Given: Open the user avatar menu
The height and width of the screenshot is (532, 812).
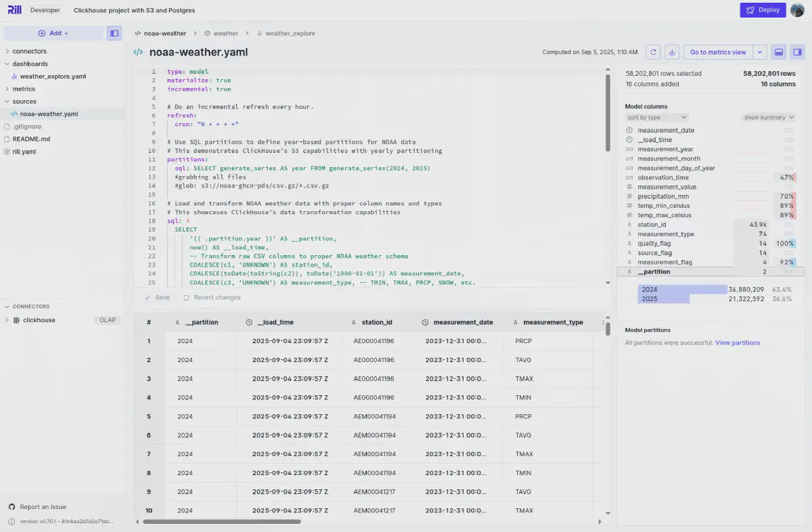Looking at the screenshot, I should click(x=797, y=10).
